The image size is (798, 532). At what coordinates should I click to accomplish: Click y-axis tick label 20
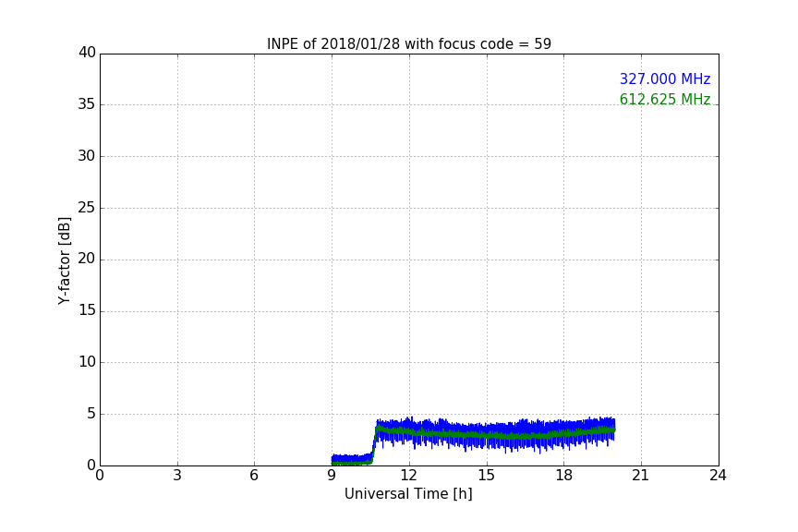[x=87, y=259]
